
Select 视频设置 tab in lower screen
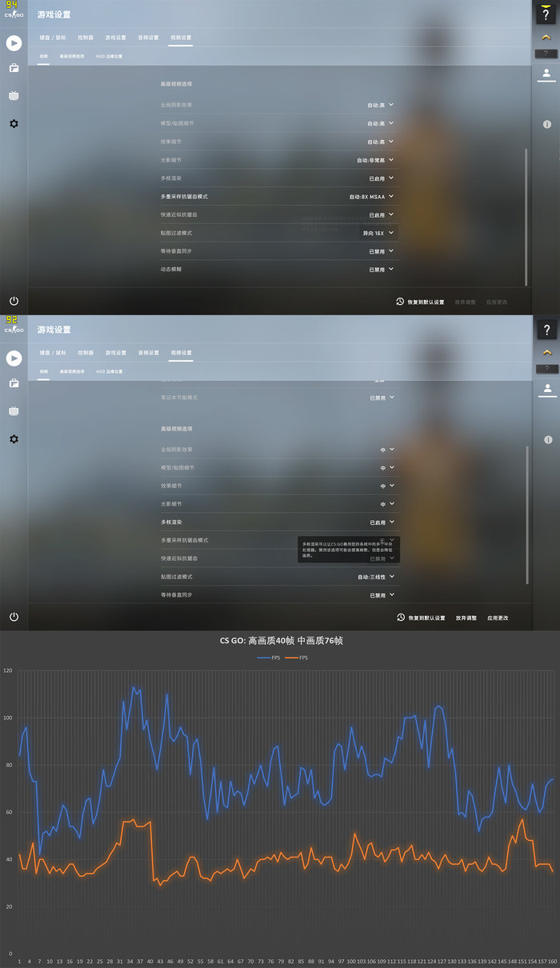tap(181, 353)
